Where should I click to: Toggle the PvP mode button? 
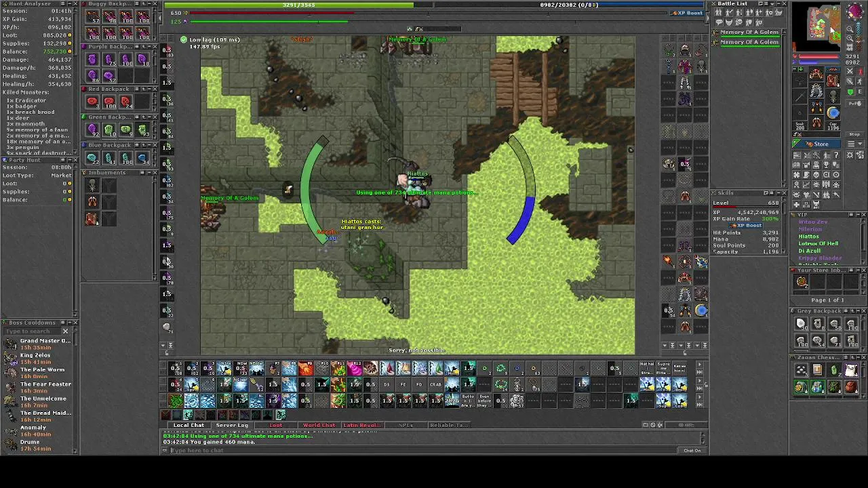855,103
